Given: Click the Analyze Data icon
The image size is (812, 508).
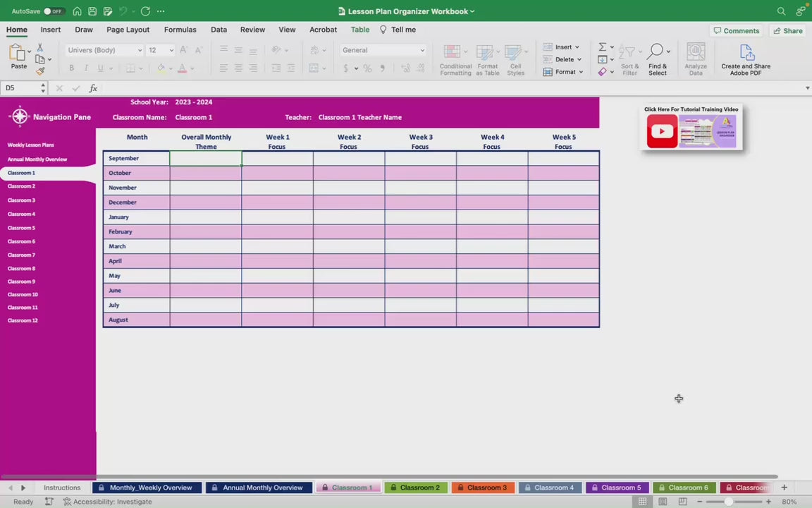Looking at the screenshot, I should (695, 59).
